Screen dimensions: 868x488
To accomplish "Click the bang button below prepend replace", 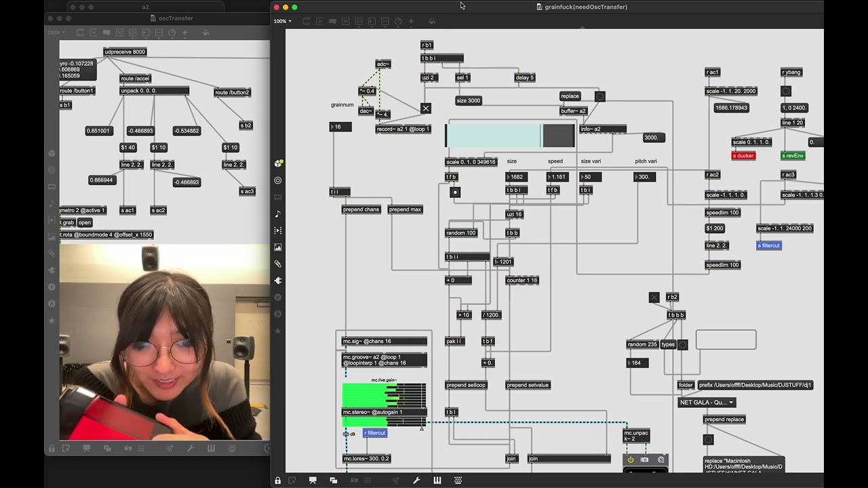I will click(x=709, y=440).
